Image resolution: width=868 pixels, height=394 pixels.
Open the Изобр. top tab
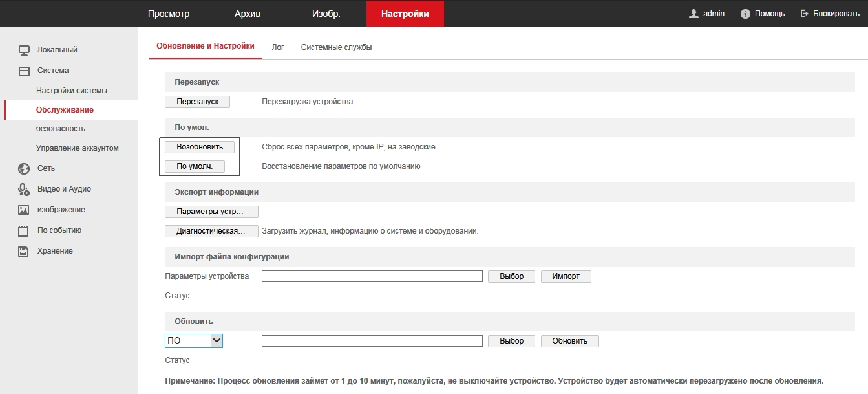tap(326, 14)
